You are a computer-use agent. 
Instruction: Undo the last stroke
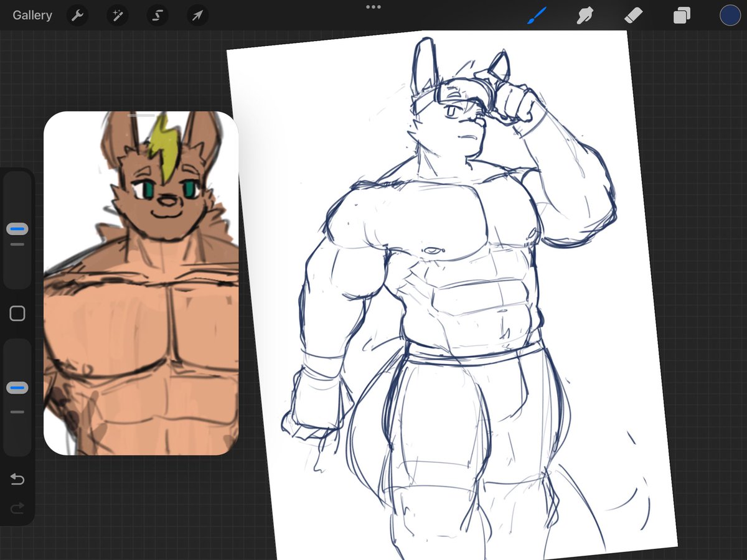click(x=17, y=479)
